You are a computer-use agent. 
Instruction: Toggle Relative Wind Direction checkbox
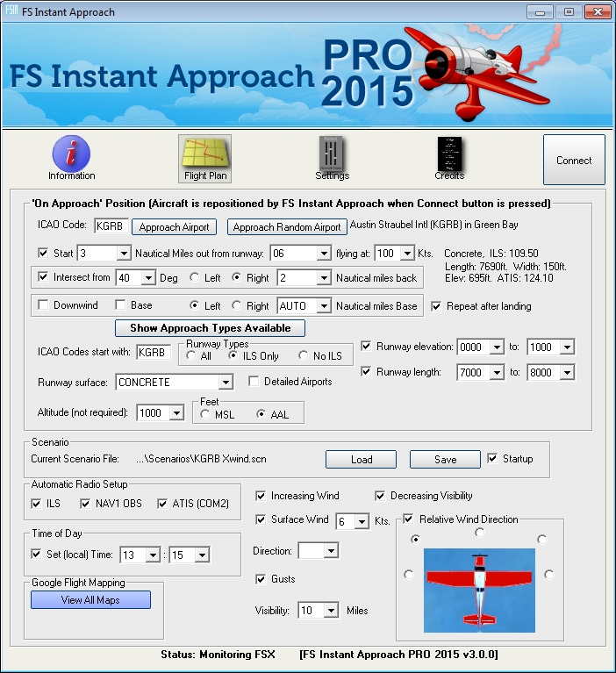[408, 519]
